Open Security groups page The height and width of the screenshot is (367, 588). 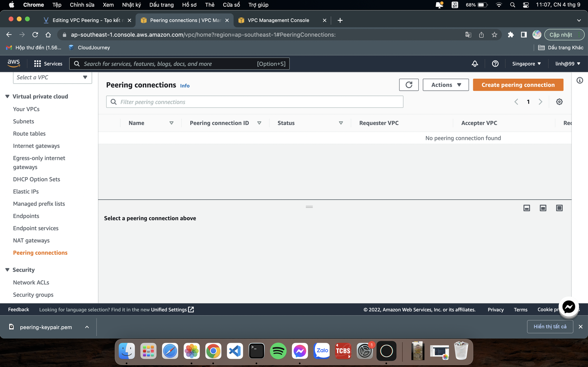[x=33, y=295]
